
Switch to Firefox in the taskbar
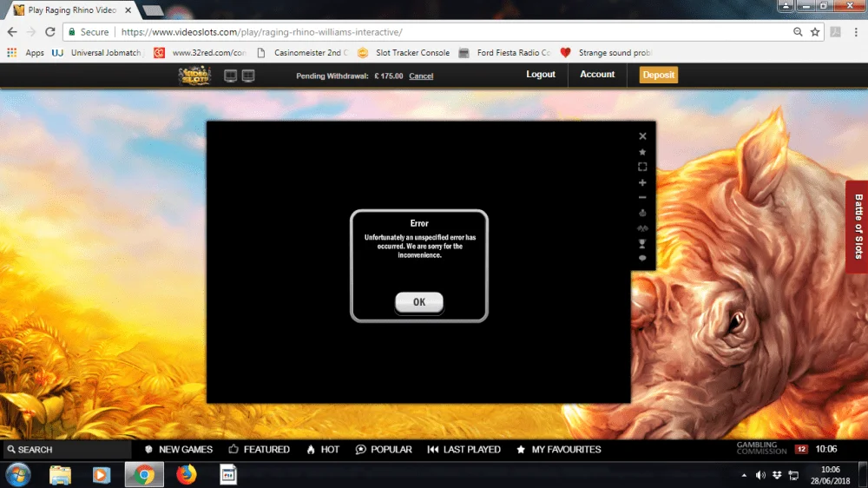pyautogui.click(x=187, y=475)
